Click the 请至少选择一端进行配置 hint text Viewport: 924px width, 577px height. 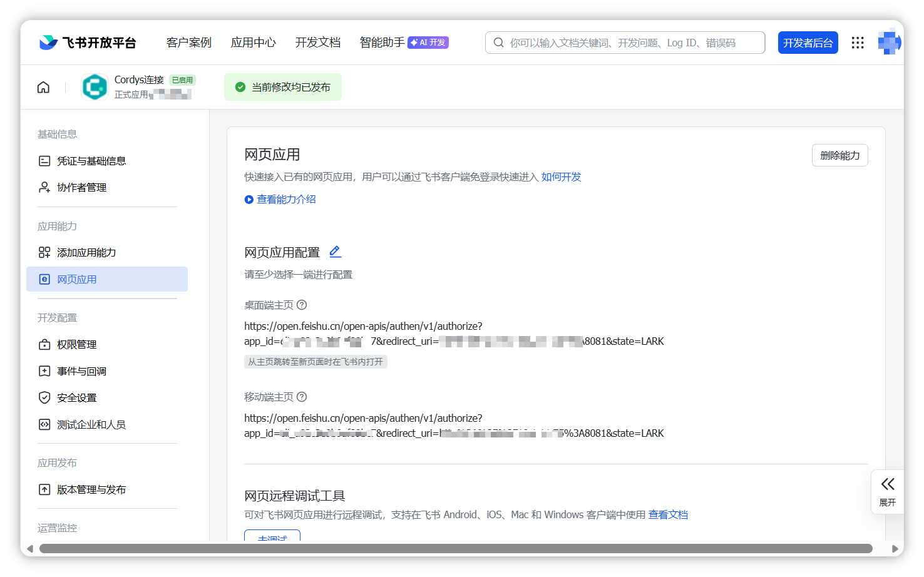coord(299,275)
